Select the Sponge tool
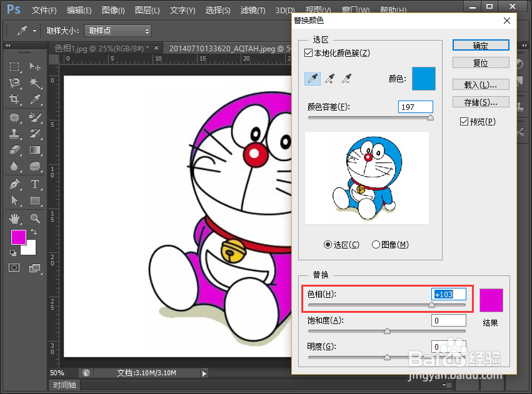The width and height of the screenshot is (532, 394). (x=34, y=166)
